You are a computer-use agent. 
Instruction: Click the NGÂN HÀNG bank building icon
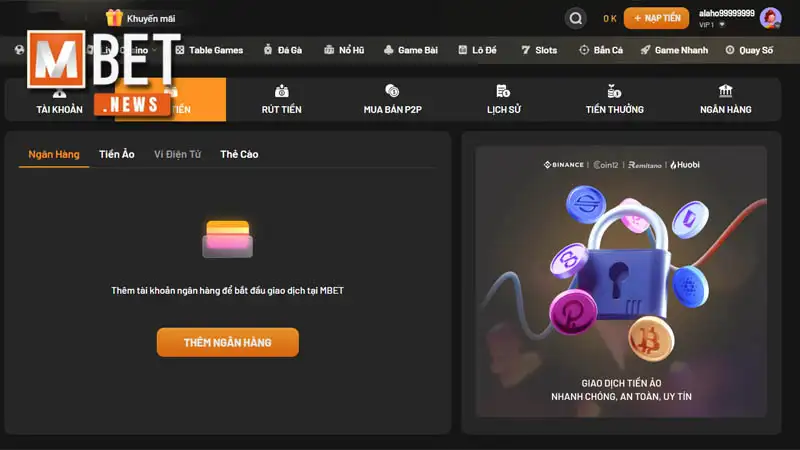click(x=726, y=91)
